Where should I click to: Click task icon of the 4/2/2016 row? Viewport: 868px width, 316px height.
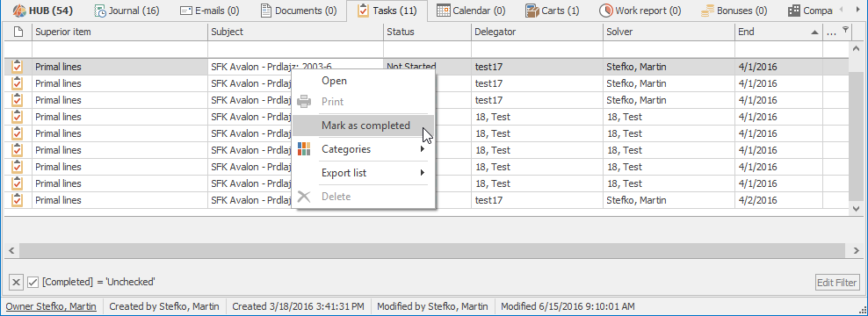coord(18,200)
